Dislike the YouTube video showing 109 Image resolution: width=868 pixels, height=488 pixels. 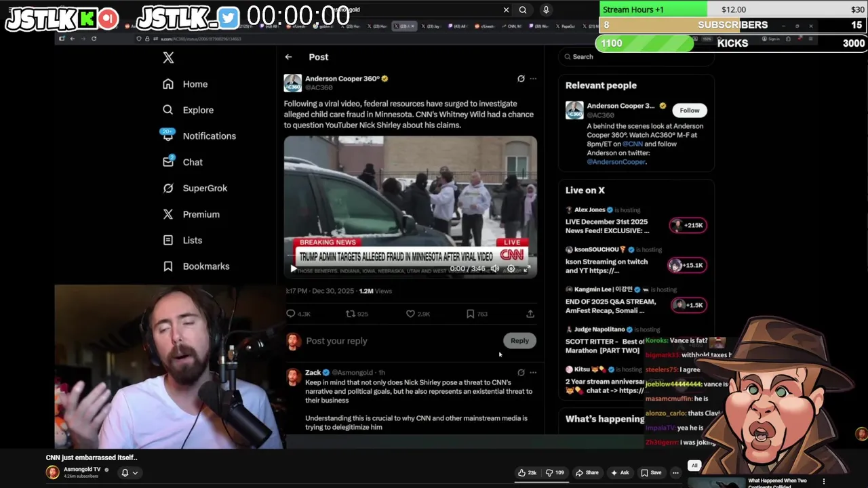[555, 473]
